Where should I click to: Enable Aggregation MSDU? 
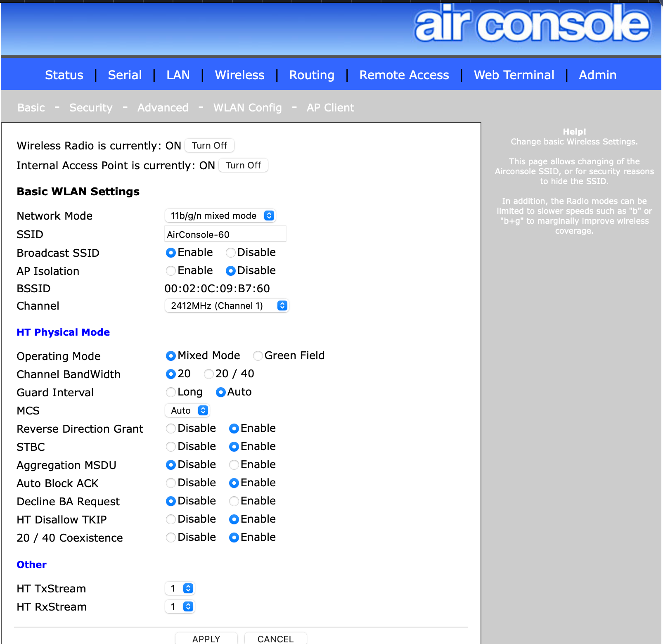pyautogui.click(x=234, y=464)
